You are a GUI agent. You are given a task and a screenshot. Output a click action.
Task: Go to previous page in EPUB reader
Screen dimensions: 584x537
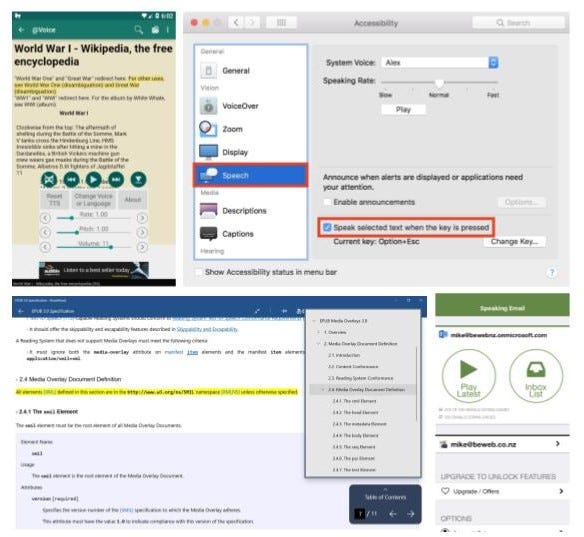(393, 514)
